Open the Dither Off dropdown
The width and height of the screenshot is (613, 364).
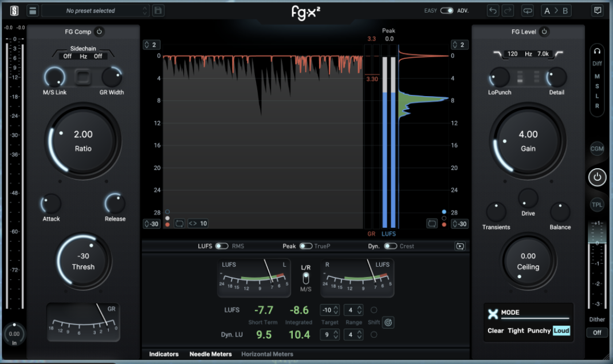pyautogui.click(x=597, y=333)
